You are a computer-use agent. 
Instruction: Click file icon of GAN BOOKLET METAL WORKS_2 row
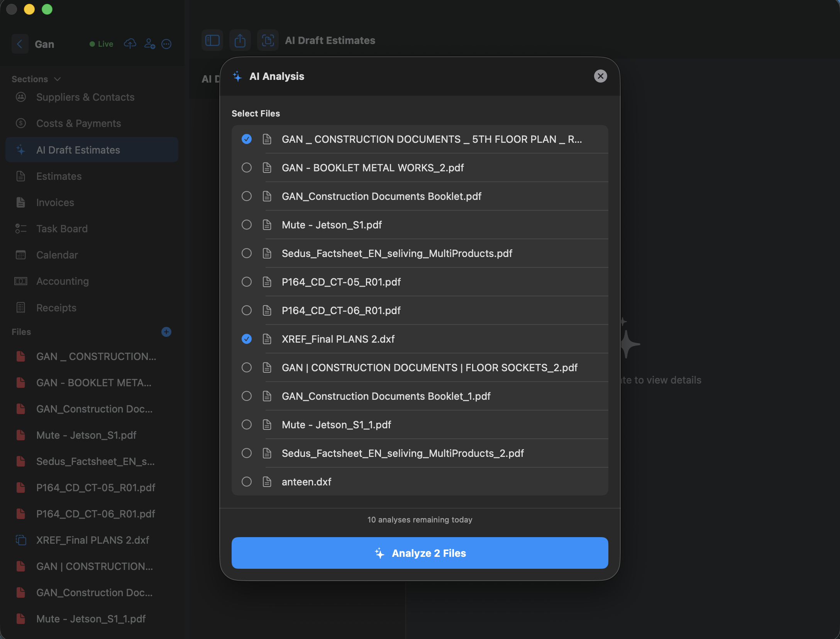267,167
